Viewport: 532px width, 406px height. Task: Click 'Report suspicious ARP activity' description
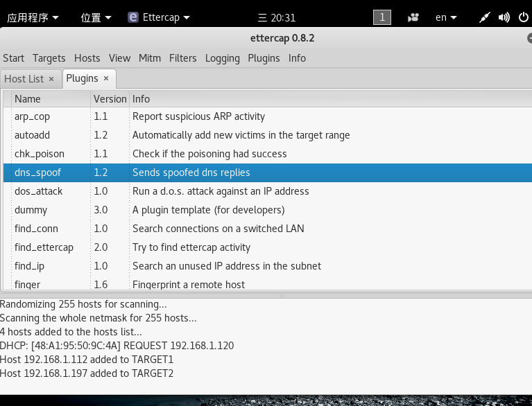tap(198, 116)
